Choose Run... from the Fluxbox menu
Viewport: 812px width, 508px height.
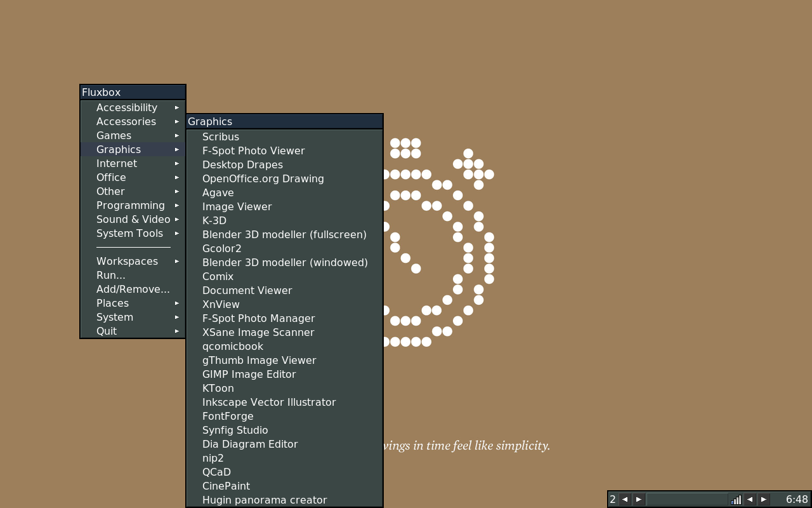[133, 275]
